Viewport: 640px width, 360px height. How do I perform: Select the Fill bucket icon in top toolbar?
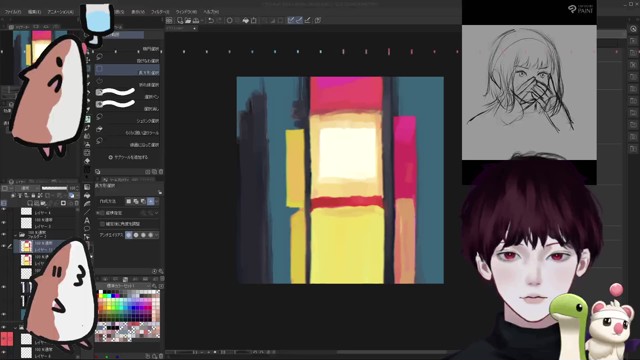pos(245,20)
